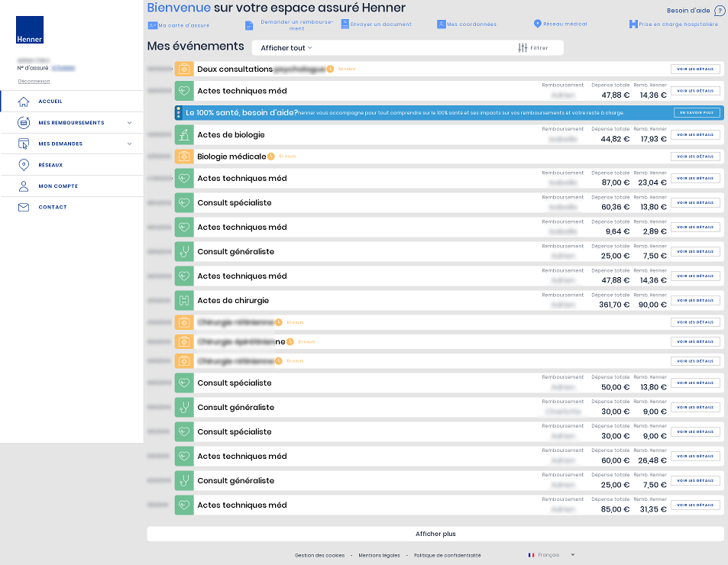Click the Mes coordonnées person icon

coord(442,24)
